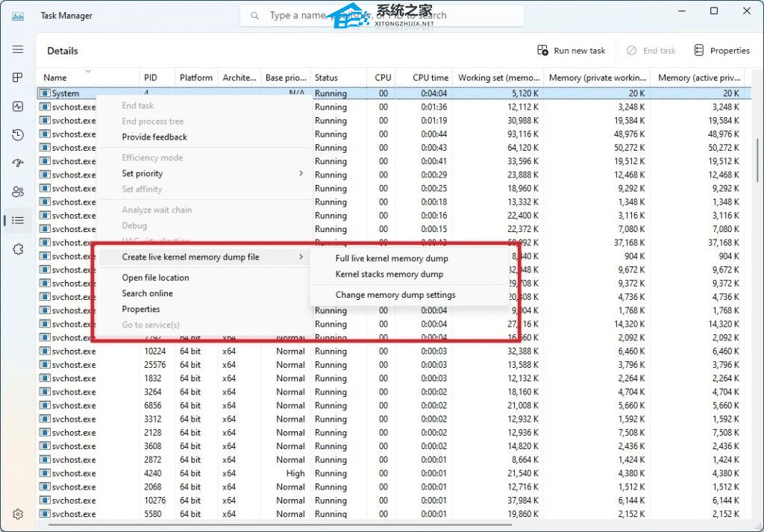Screen dimensions: 764x532
Task: Sort by the CPU time column header
Action: click(430, 78)
